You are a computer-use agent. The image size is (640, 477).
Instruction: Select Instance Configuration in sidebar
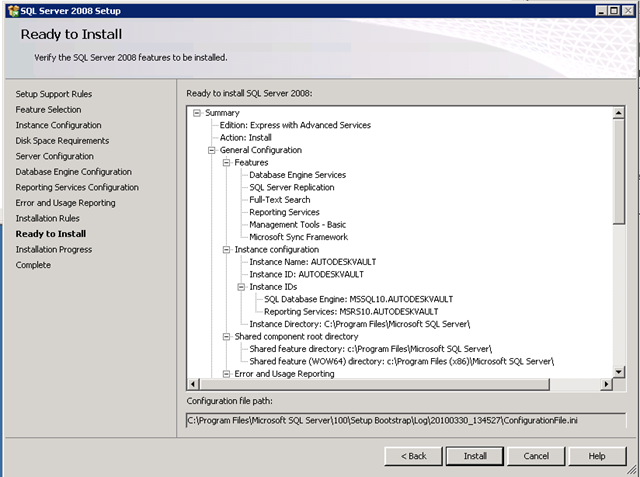(x=58, y=125)
